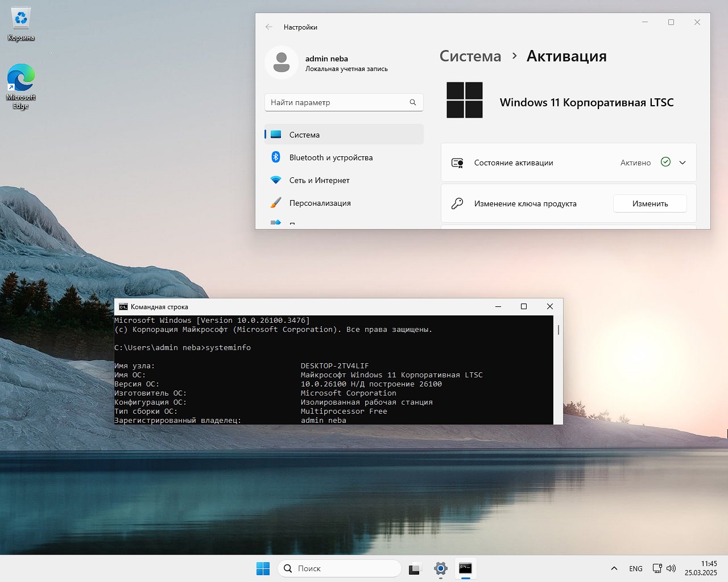The height and width of the screenshot is (582, 728).
Task: Open the Recycle Bin desktop icon
Action: tap(21, 20)
